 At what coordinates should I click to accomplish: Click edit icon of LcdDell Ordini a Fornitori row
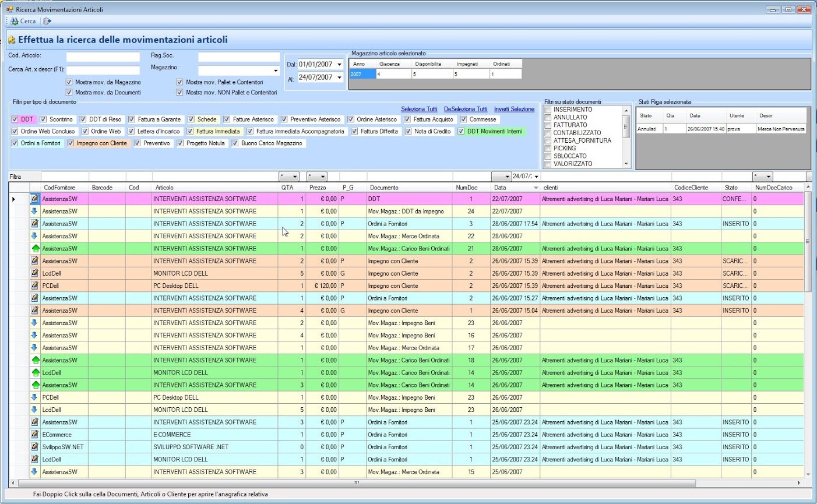click(35, 459)
